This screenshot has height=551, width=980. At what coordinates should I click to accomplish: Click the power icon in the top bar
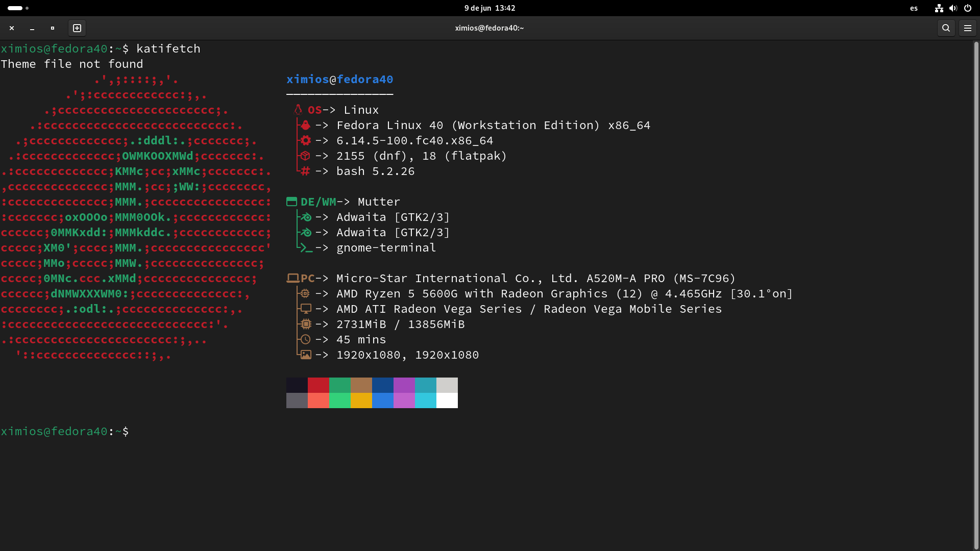[967, 8]
